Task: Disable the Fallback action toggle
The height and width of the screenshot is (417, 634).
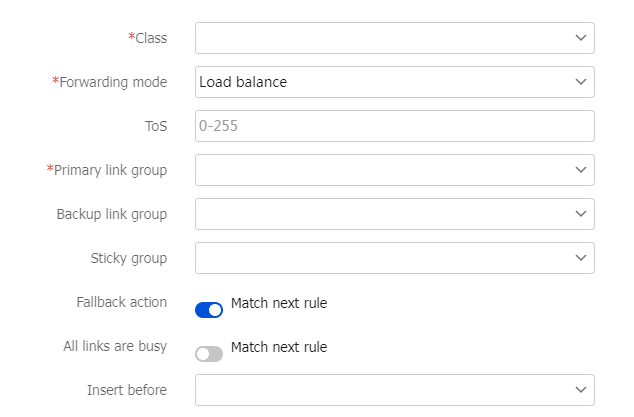Action: [x=209, y=310]
